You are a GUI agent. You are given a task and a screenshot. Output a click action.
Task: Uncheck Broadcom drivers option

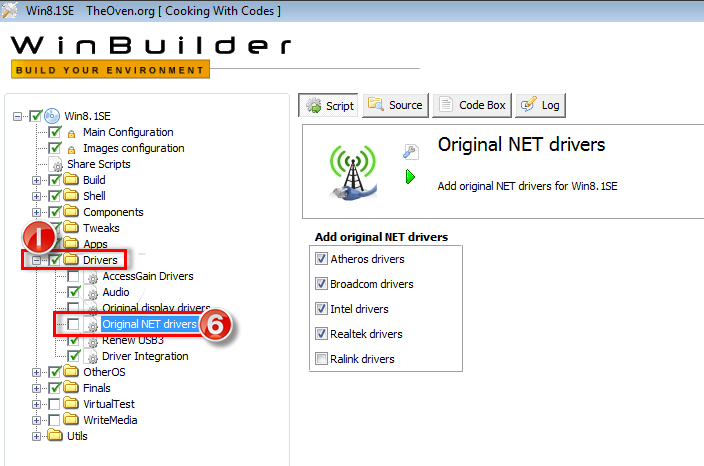tap(321, 284)
